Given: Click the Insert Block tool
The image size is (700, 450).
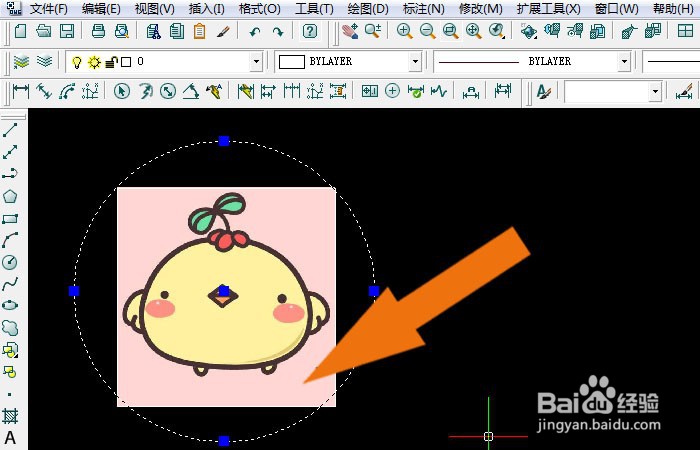Looking at the screenshot, I should pyautogui.click(x=10, y=350).
